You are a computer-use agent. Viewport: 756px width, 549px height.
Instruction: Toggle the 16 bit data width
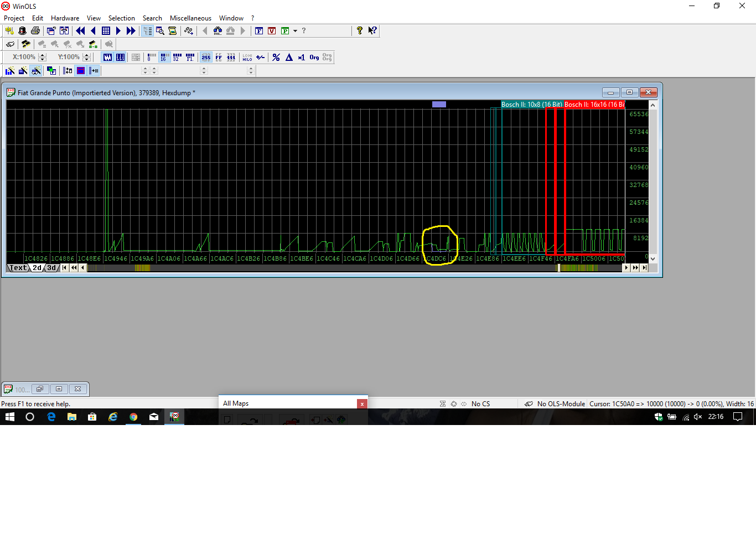pyautogui.click(x=164, y=57)
